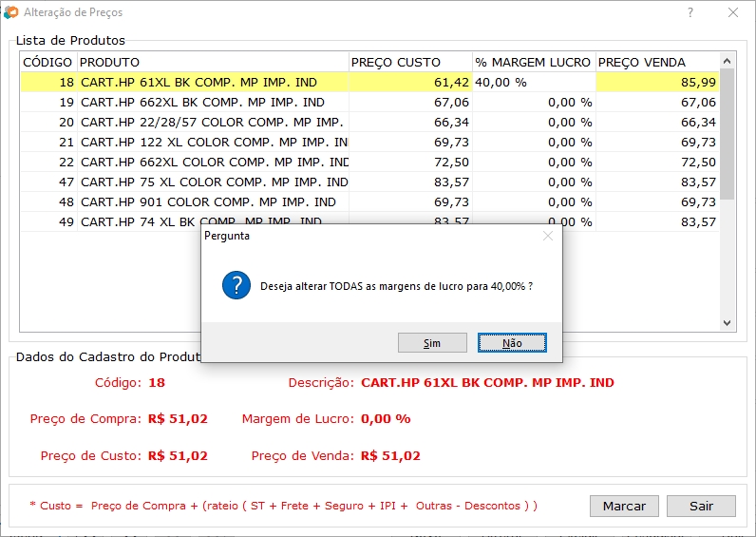Click the PREÇO CUSTO column header
The height and width of the screenshot is (537, 756).
[409, 63]
